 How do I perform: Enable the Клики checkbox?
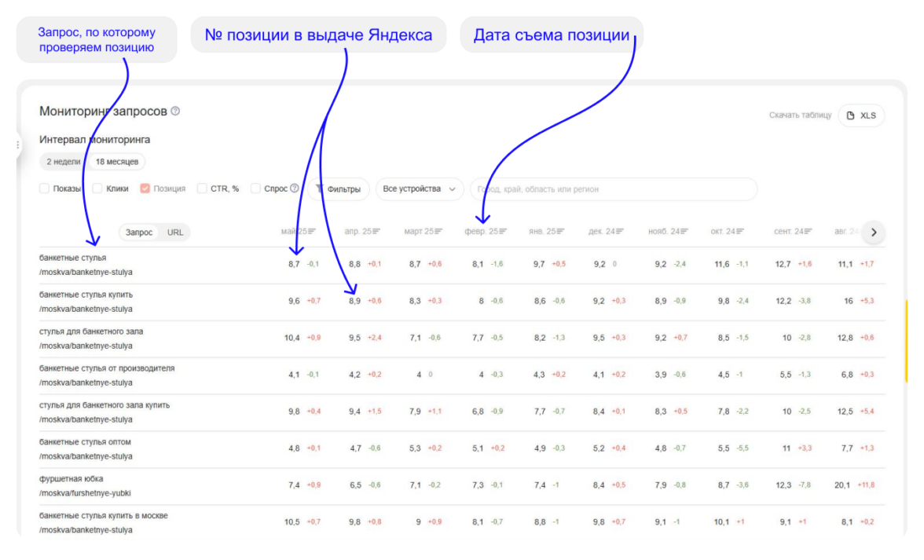pyautogui.click(x=97, y=188)
